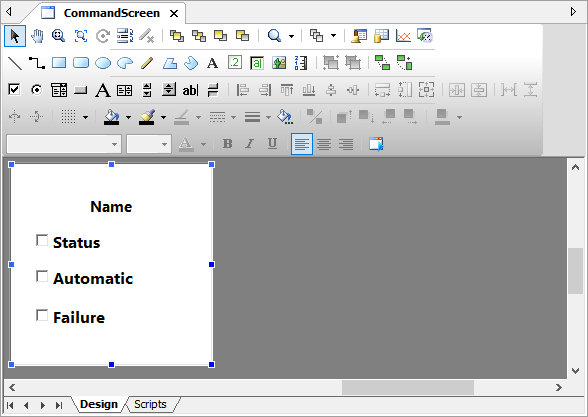This screenshot has width=588, height=417.
Task: Choose the zoom area magnifier tool
Action: coord(58,36)
